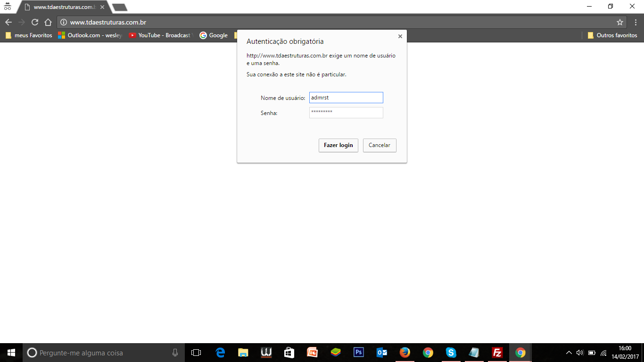Open the meus Favoritos bookmark folder
Image resolution: width=644 pixels, height=362 pixels.
pos(29,35)
